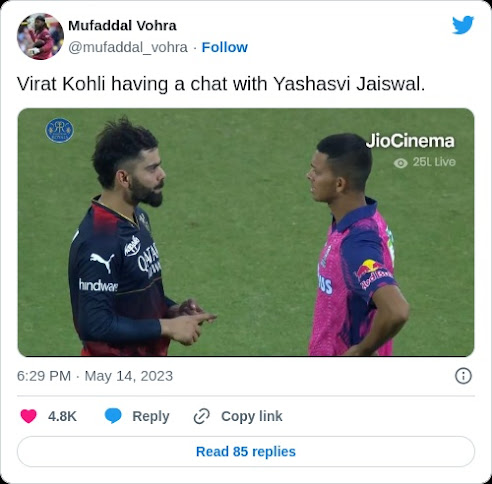Click the JioCinema watermark
The height and width of the screenshot is (484, 492).
(410, 141)
